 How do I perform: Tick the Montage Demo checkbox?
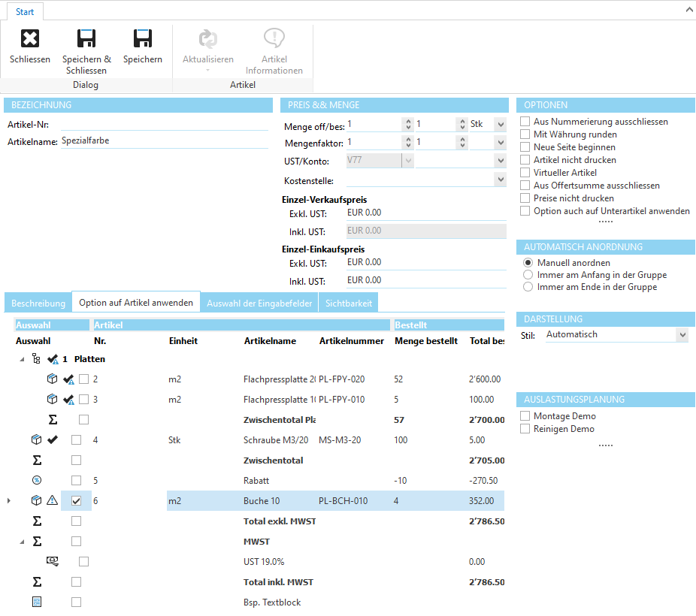point(525,416)
